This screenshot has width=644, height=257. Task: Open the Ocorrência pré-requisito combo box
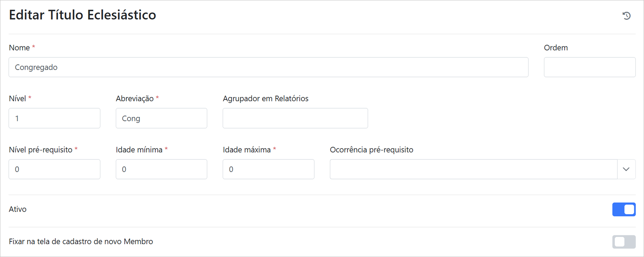[x=473, y=169]
